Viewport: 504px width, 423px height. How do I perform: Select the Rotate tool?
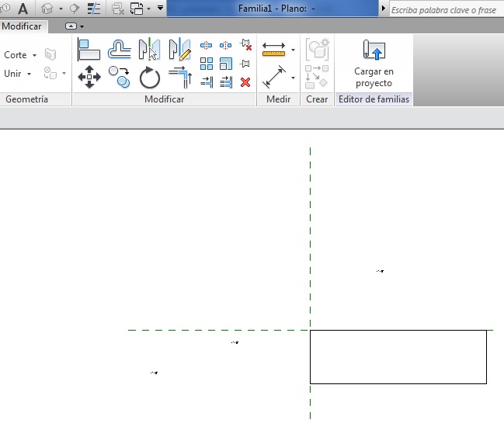(x=149, y=78)
